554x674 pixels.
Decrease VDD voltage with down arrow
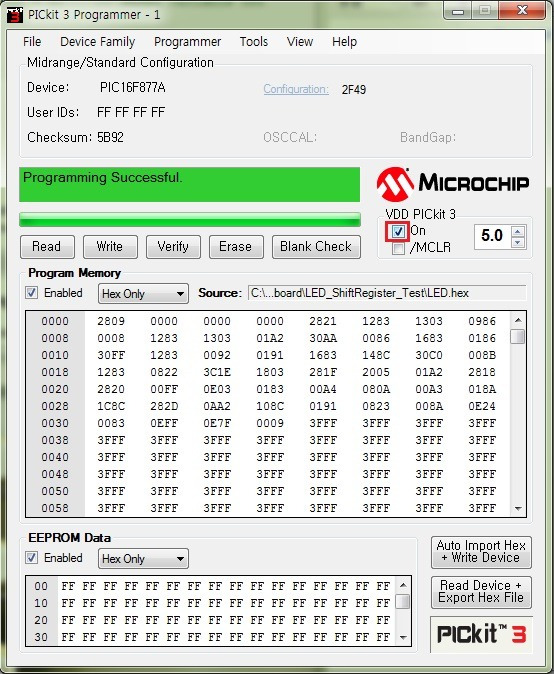pos(518,242)
